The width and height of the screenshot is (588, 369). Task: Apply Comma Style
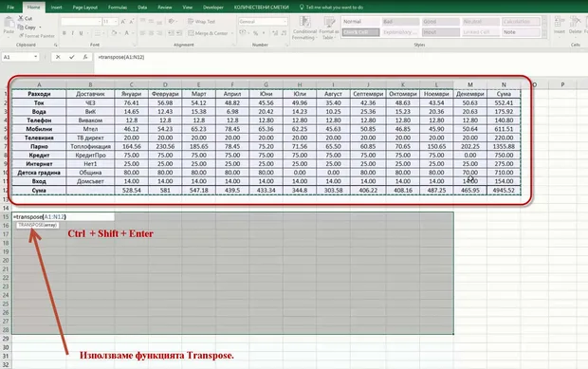pos(264,33)
